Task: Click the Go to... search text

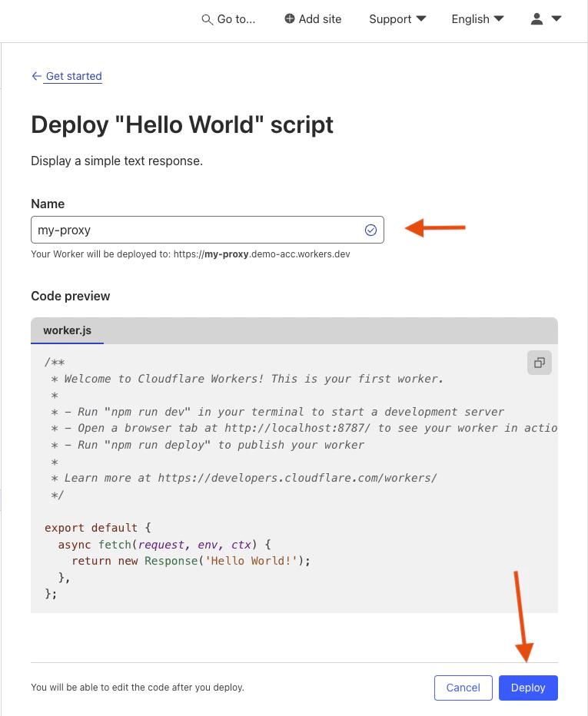Action: coord(236,19)
